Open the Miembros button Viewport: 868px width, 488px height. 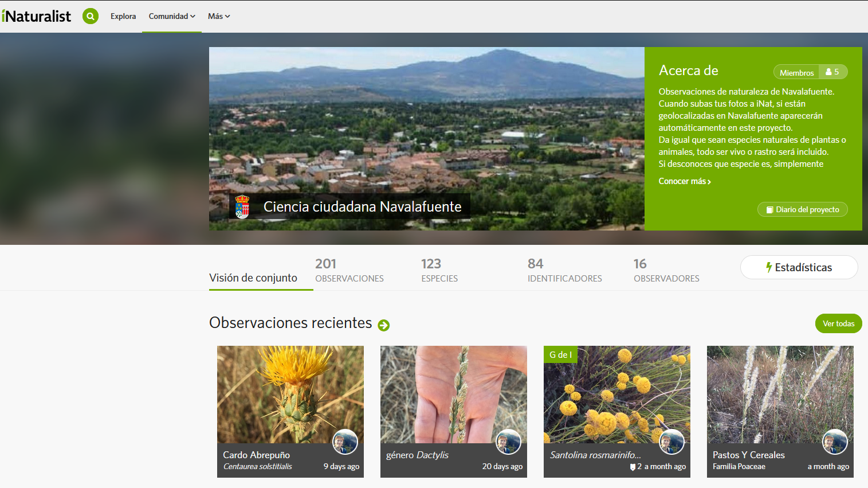(796, 72)
